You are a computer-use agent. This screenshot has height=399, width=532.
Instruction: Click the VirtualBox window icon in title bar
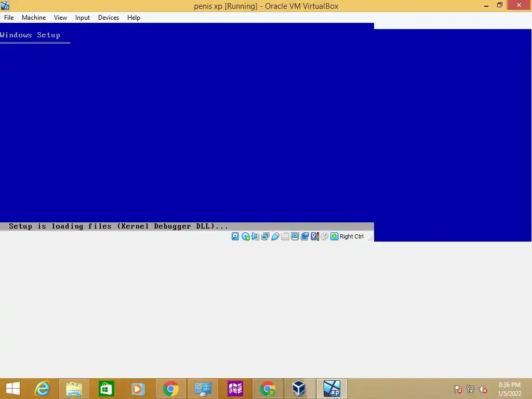point(5,5)
